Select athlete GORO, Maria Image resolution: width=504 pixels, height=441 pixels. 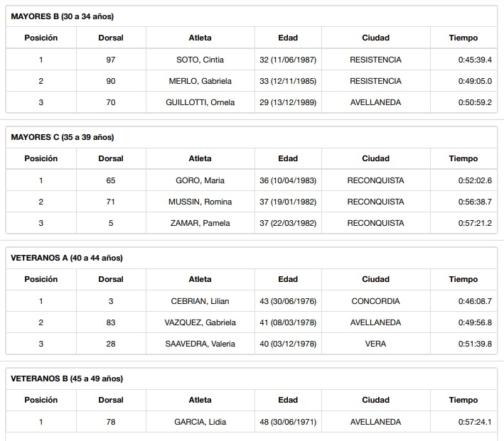200,180
